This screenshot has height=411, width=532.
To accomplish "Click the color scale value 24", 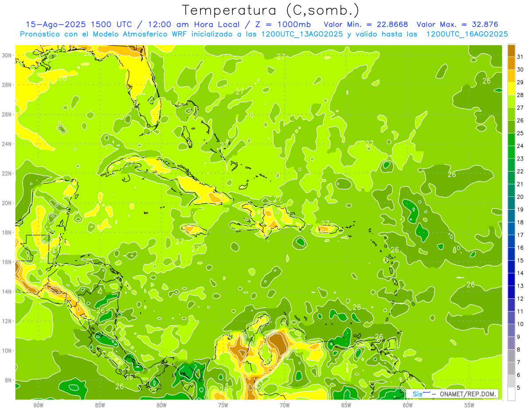I will (x=520, y=146).
